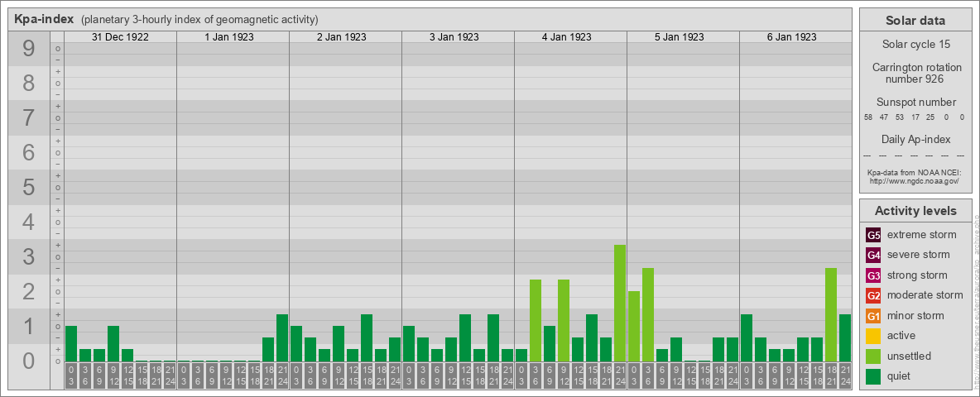The height and width of the screenshot is (397, 980).
Task: Click the 'Solar cycle 15' text
Action: pos(915,45)
